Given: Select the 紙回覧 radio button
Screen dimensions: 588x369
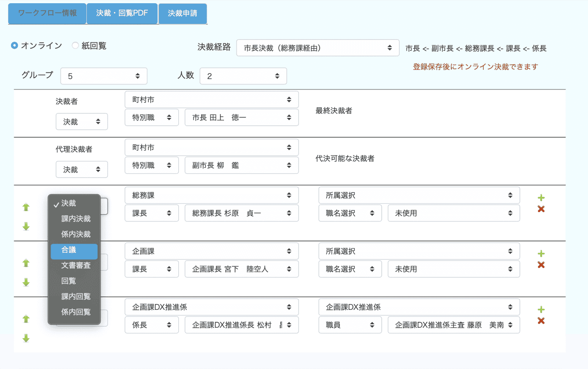Looking at the screenshot, I should (75, 45).
